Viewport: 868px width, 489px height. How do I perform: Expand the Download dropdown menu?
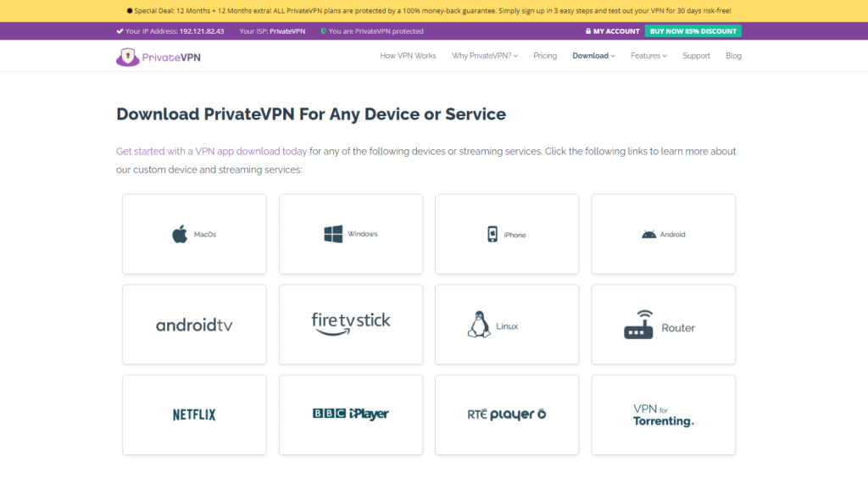(593, 56)
